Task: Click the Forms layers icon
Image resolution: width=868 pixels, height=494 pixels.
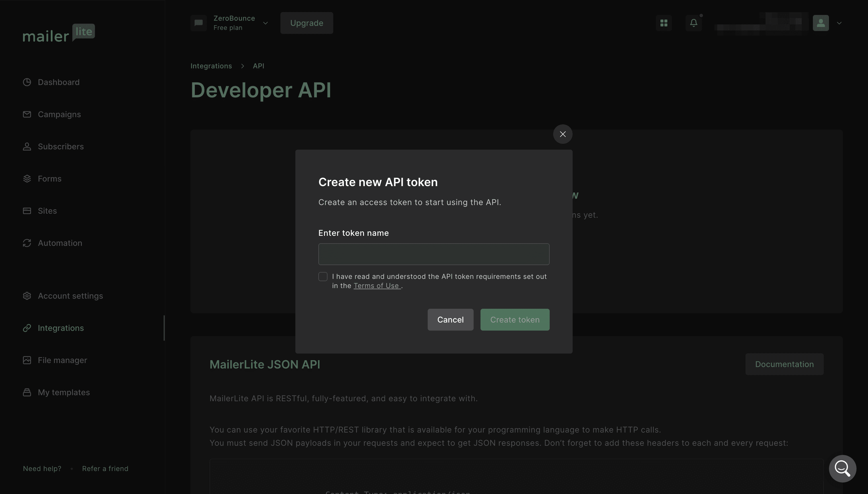Action: coord(27,178)
